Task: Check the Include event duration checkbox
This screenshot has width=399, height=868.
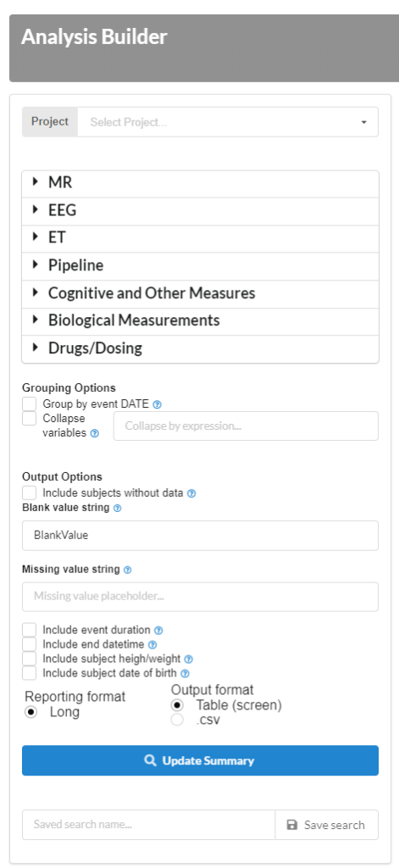Action: [30, 630]
